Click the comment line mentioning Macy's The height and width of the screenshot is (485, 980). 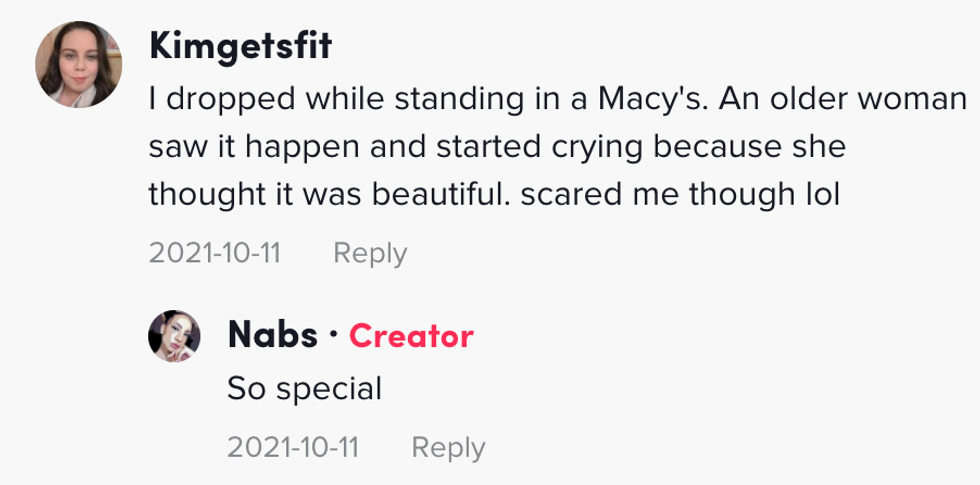(x=557, y=100)
